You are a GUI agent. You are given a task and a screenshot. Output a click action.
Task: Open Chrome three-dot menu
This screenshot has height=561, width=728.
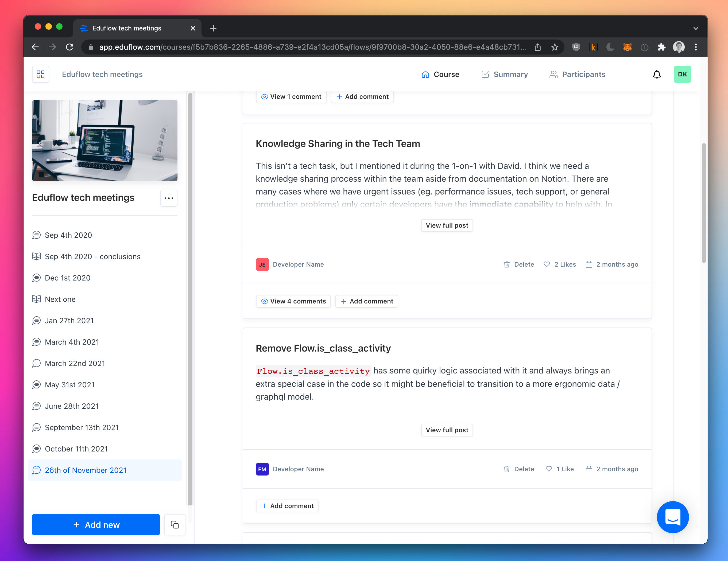click(696, 47)
